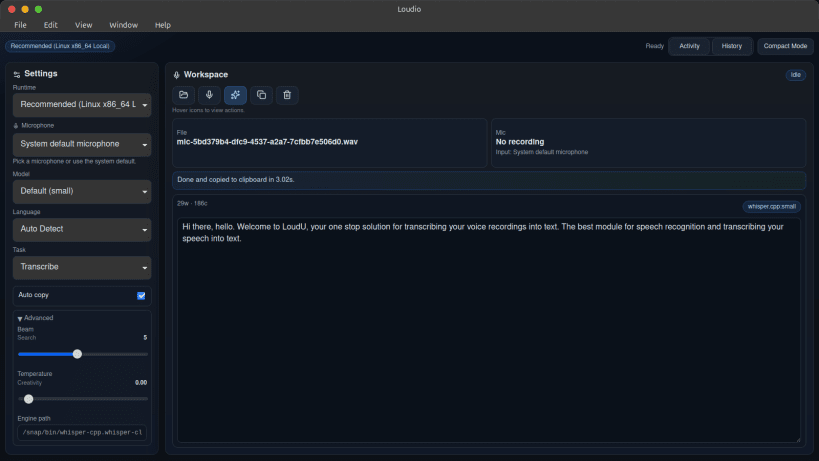Image resolution: width=819 pixels, height=461 pixels.
Task: Open the Help menu
Action: (163, 25)
